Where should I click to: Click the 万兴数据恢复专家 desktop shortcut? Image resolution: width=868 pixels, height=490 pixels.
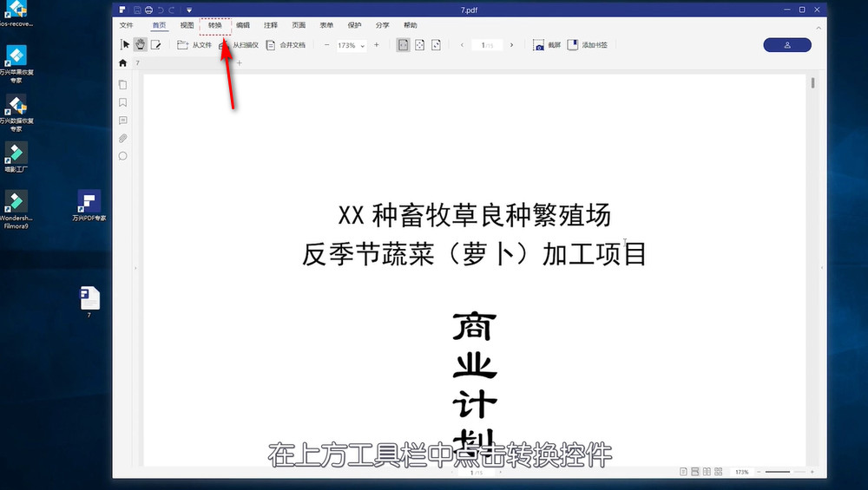pos(16,113)
